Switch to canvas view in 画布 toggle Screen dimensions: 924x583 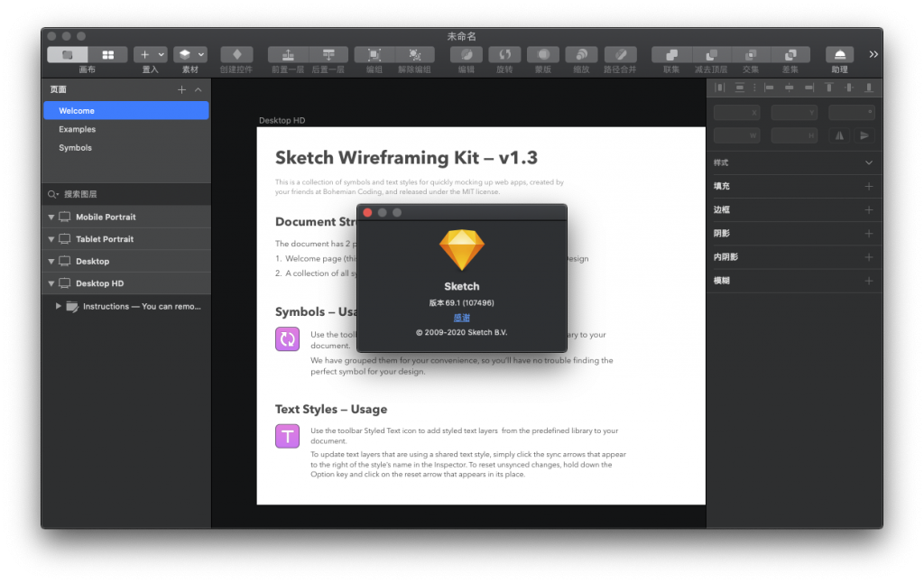(x=68, y=55)
